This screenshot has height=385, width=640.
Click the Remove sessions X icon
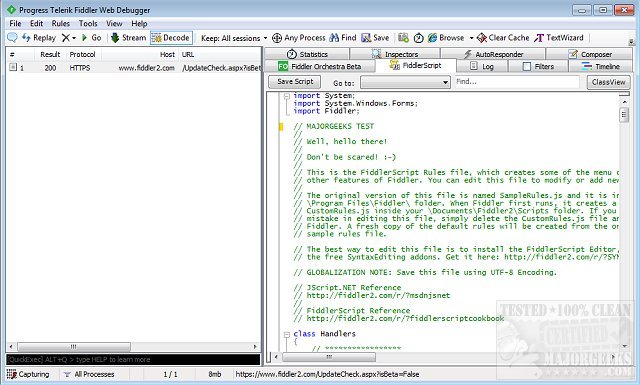point(65,38)
